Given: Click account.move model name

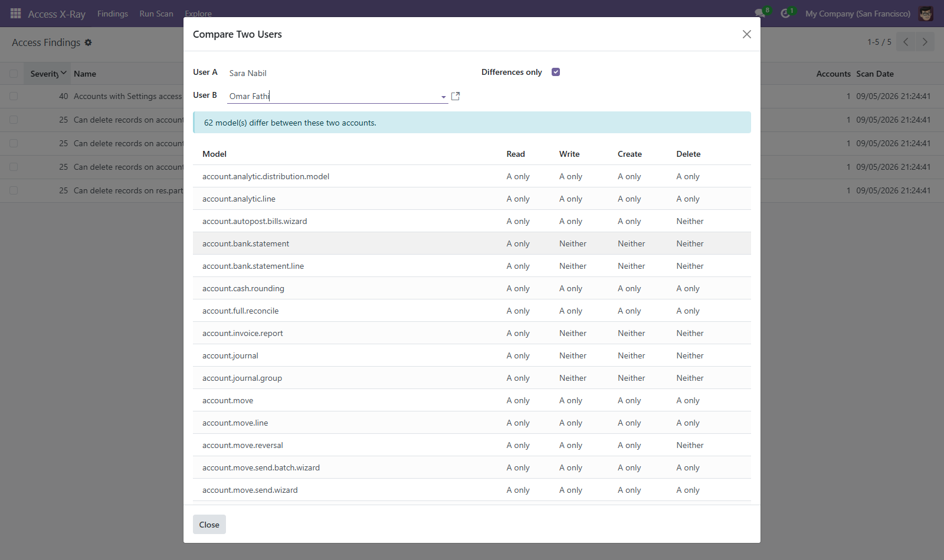Looking at the screenshot, I should pos(228,400).
